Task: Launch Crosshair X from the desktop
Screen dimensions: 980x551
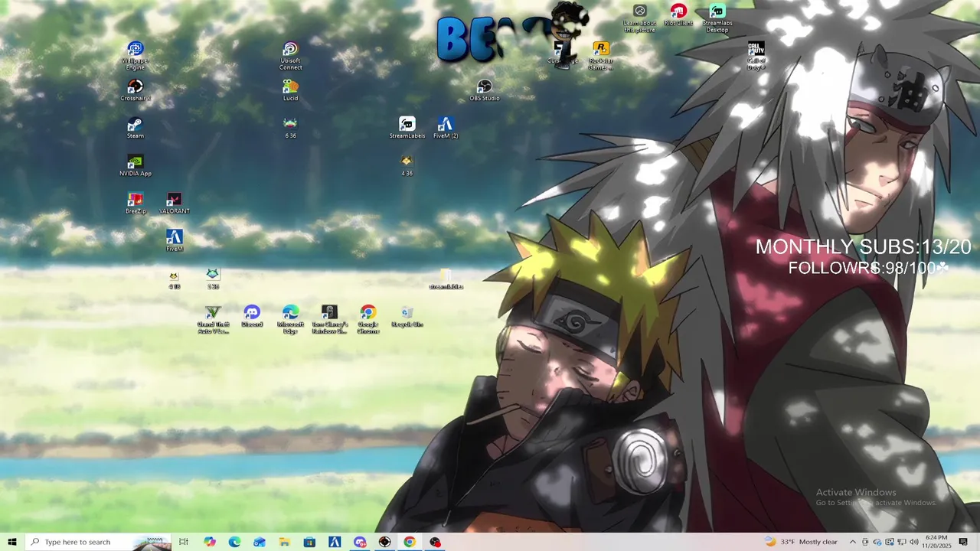Action: pos(136,90)
